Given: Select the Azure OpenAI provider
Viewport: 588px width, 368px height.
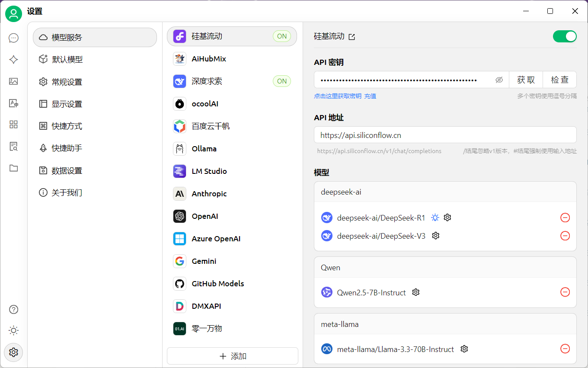Looking at the screenshot, I should (x=232, y=239).
